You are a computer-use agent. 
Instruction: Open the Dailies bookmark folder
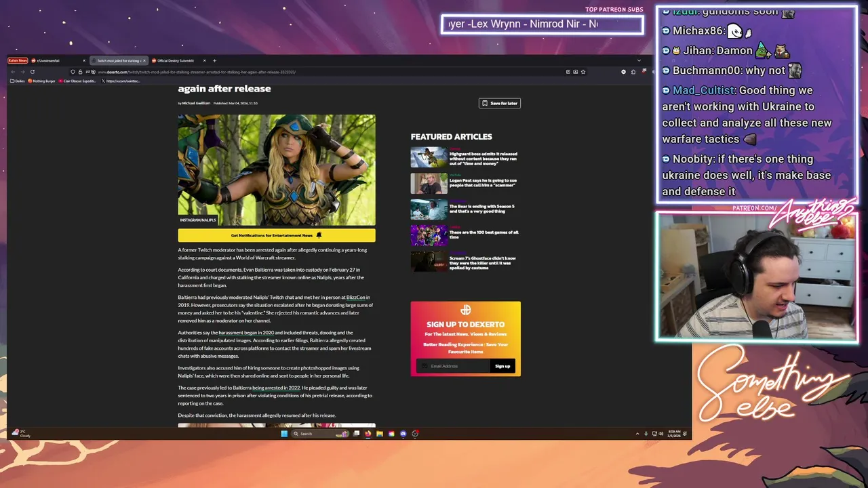(x=17, y=81)
